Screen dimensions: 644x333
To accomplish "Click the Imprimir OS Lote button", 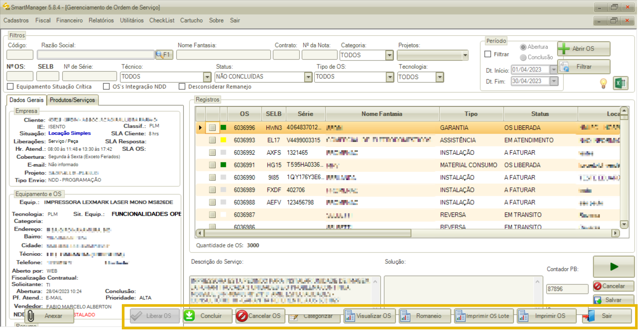I will click(x=484, y=316).
